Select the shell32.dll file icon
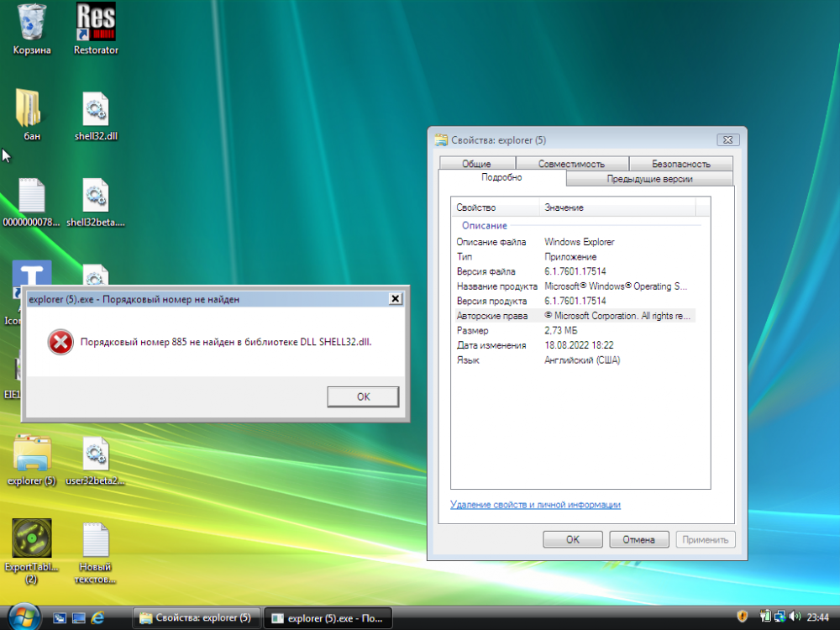Image resolution: width=840 pixels, height=630 pixels. pyautogui.click(x=96, y=111)
